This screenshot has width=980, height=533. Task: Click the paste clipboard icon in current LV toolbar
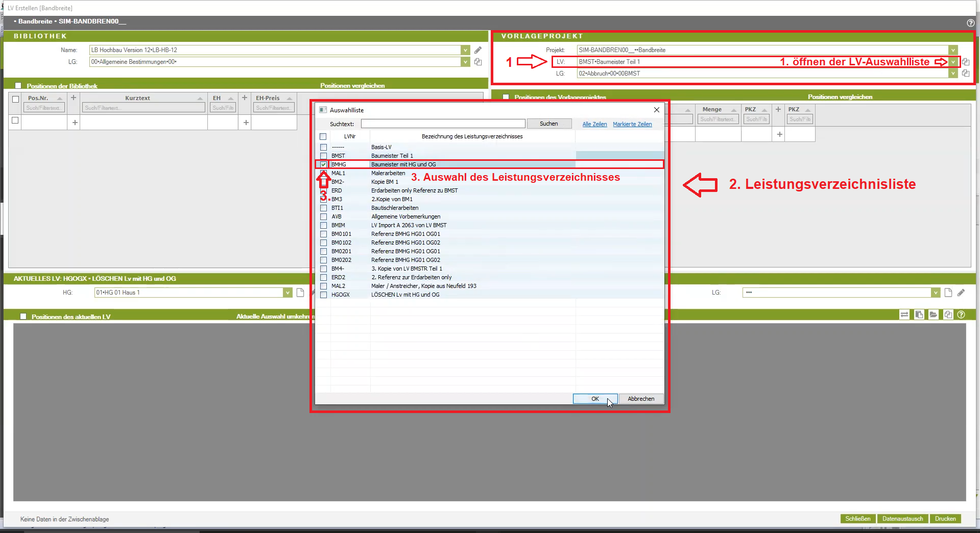coord(919,314)
